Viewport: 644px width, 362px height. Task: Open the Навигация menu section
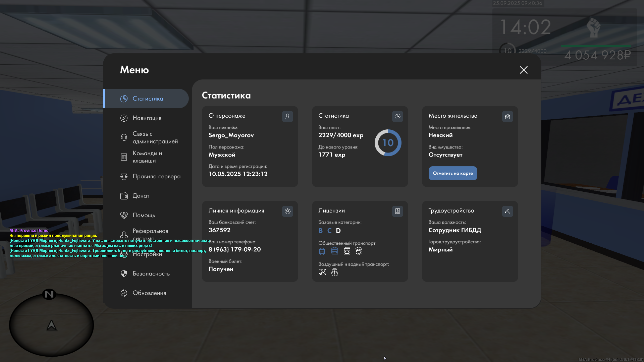147,118
